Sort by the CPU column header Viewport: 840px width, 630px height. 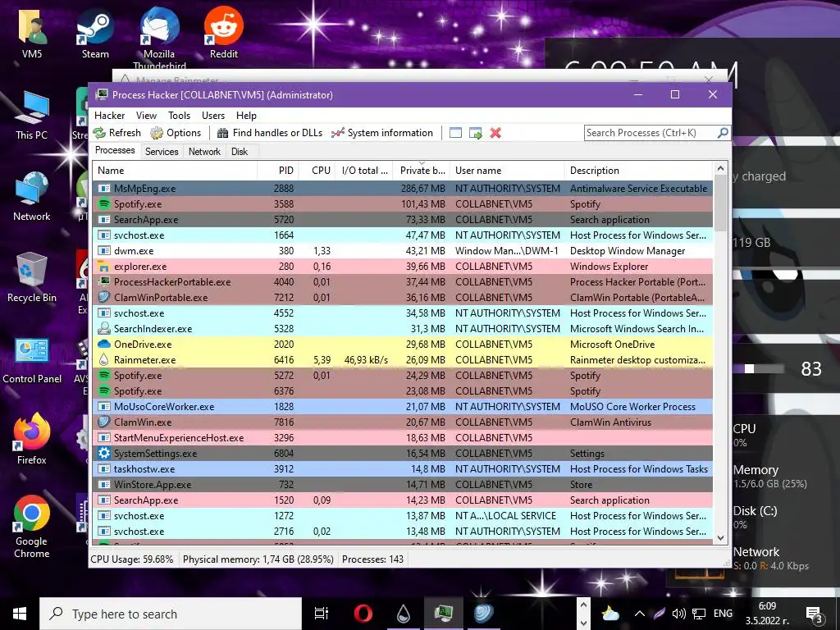[317, 171]
